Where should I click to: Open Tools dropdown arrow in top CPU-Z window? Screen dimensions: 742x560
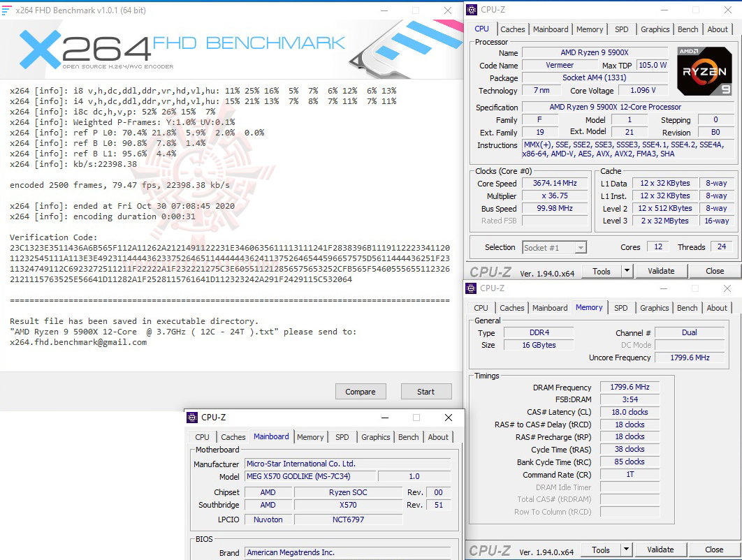point(627,271)
